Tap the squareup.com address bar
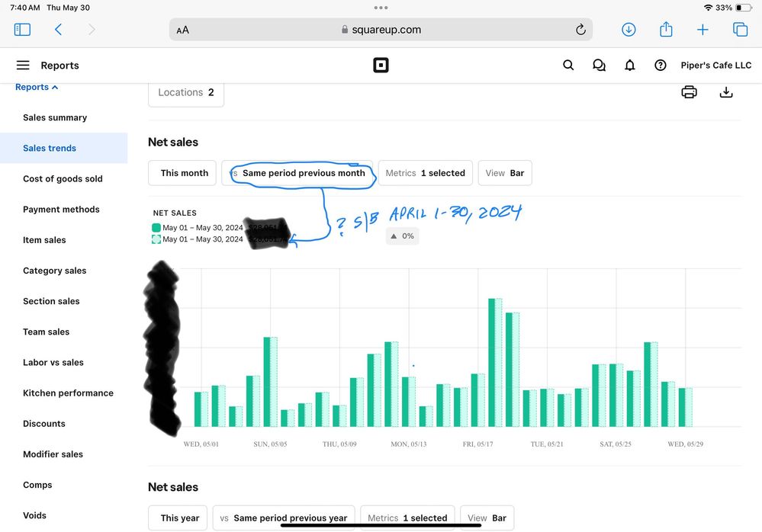Screen dimensions: 762x532 tap(381, 30)
